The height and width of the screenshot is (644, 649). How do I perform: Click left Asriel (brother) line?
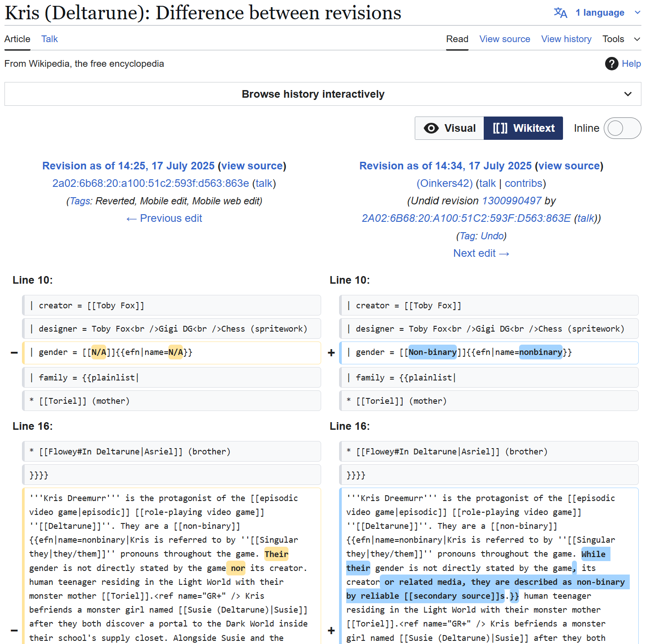click(x=172, y=451)
